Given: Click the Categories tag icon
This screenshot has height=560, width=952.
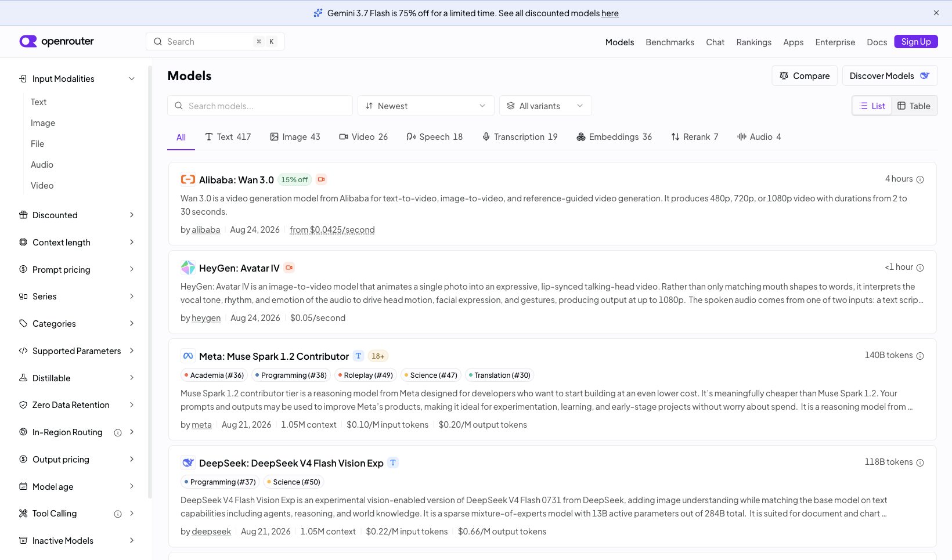Looking at the screenshot, I should coord(23,323).
